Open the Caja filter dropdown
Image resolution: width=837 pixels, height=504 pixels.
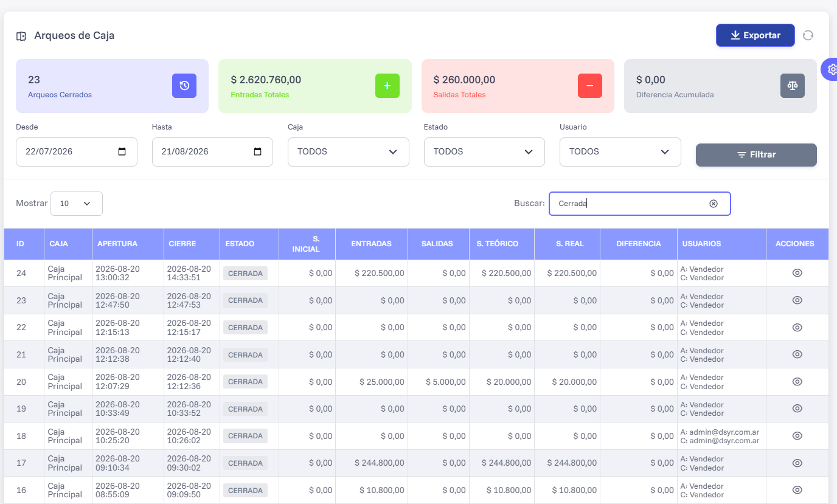click(349, 152)
